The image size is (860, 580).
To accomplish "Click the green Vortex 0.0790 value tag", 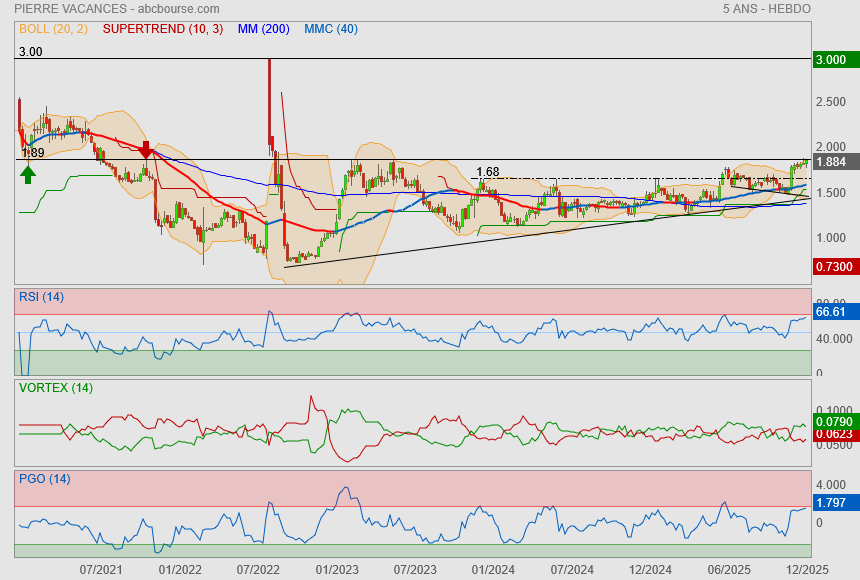I will click(x=832, y=422).
